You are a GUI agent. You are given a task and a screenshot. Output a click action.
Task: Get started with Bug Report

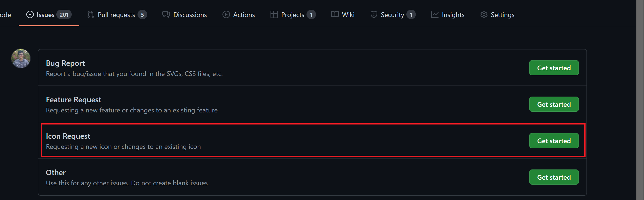[x=554, y=68]
